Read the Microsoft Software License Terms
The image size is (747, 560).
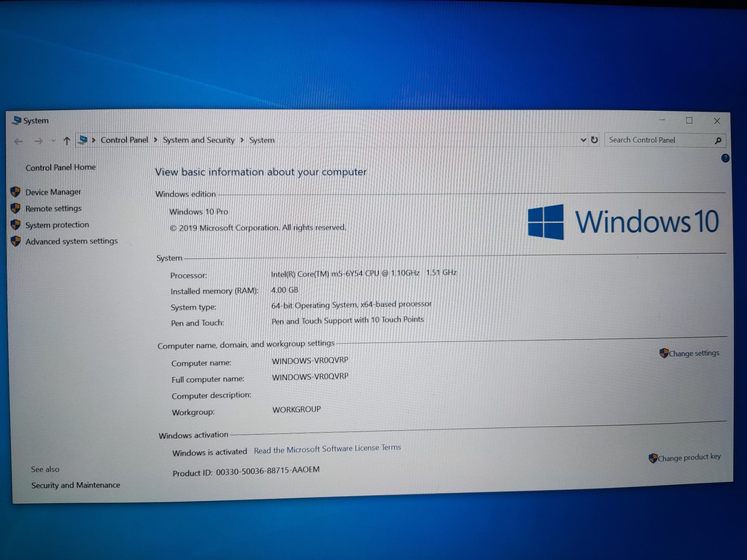coord(327,449)
